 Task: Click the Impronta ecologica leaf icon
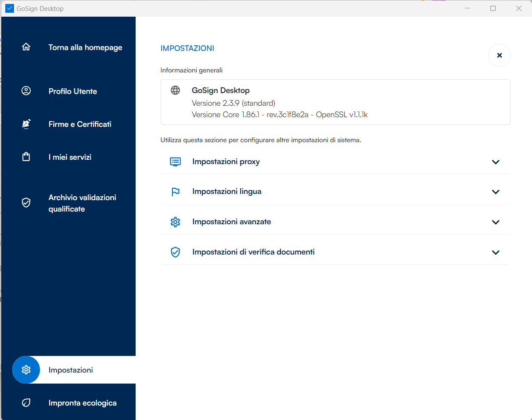[26, 402]
